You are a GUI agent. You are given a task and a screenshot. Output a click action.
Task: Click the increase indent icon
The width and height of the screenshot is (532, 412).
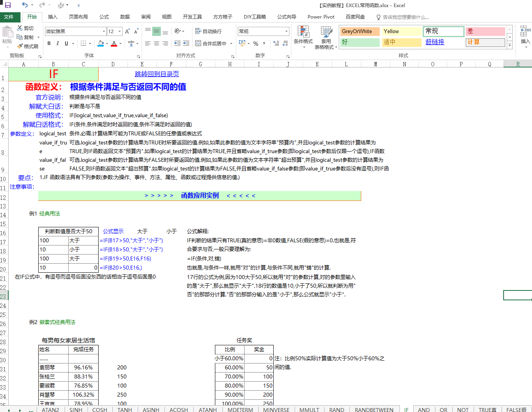coord(186,43)
